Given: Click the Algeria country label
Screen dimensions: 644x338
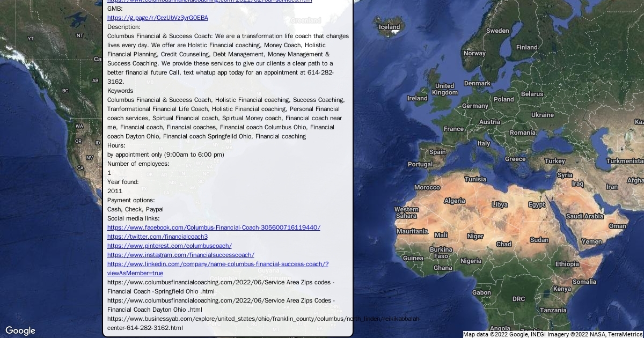Looking at the screenshot, I should pyautogui.click(x=455, y=201).
